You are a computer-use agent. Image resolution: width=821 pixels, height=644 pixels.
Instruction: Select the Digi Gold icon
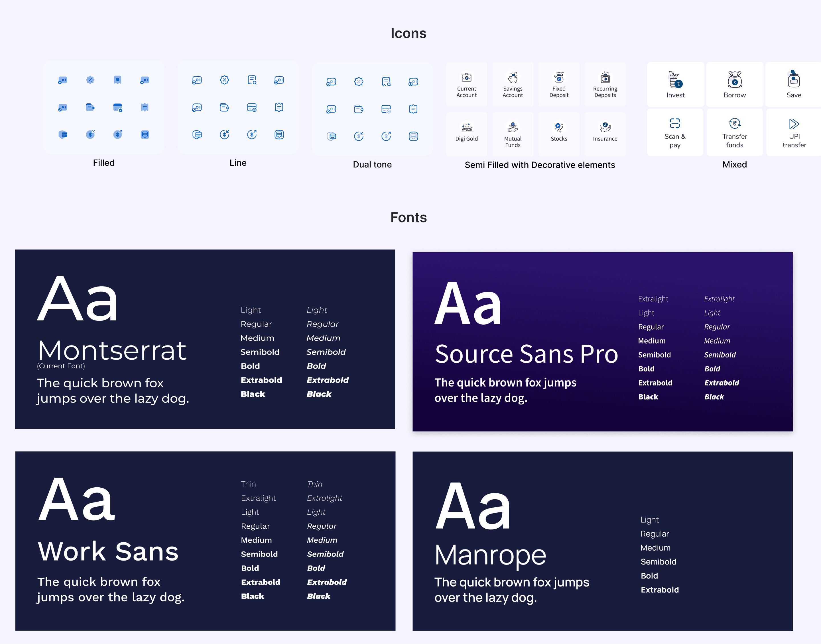466,127
